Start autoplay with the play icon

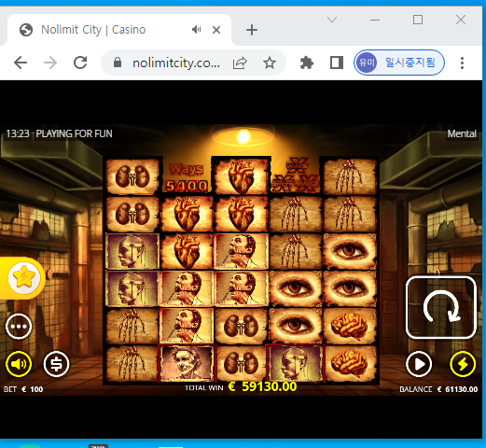[x=419, y=364]
